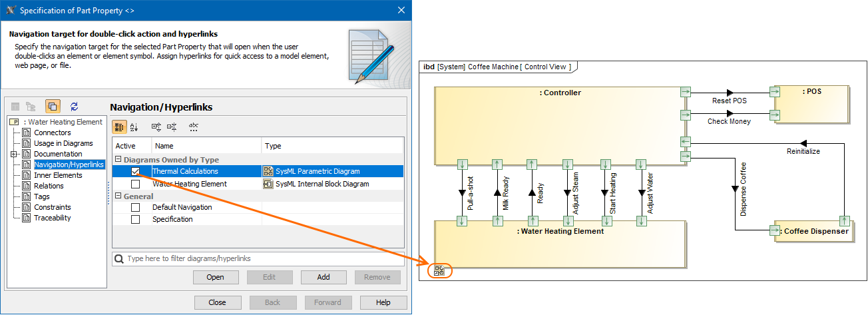Select Documentation in the tree

[x=58, y=154]
